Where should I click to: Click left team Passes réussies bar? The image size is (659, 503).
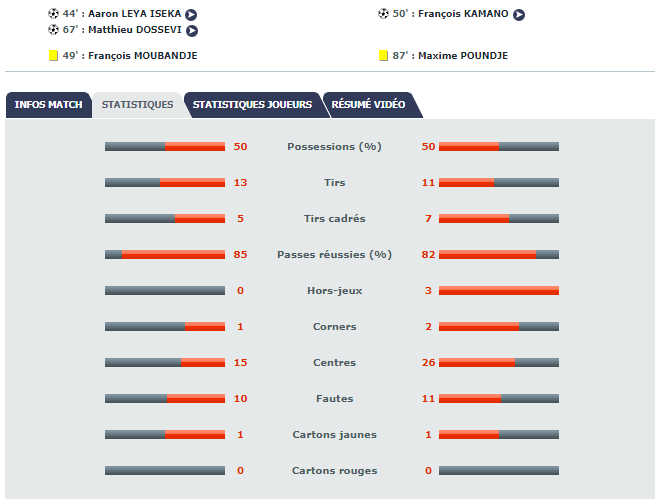[x=165, y=255]
